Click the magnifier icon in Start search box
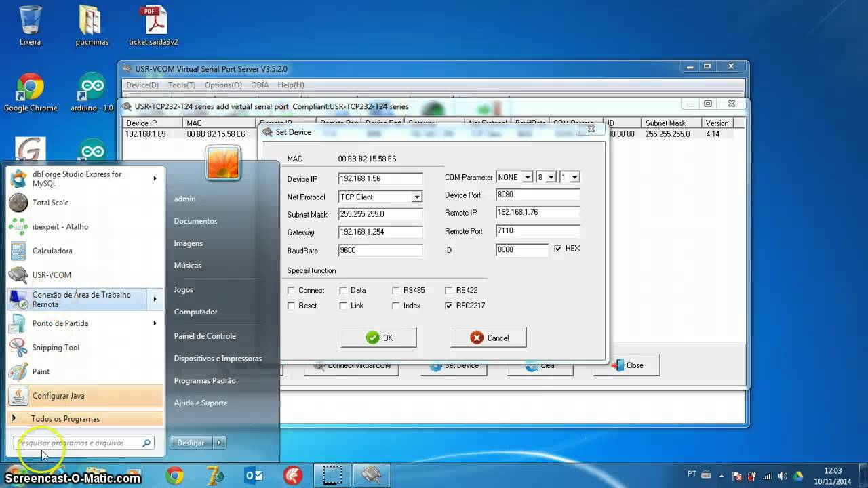The image size is (868, 488). click(x=146, y=443)
